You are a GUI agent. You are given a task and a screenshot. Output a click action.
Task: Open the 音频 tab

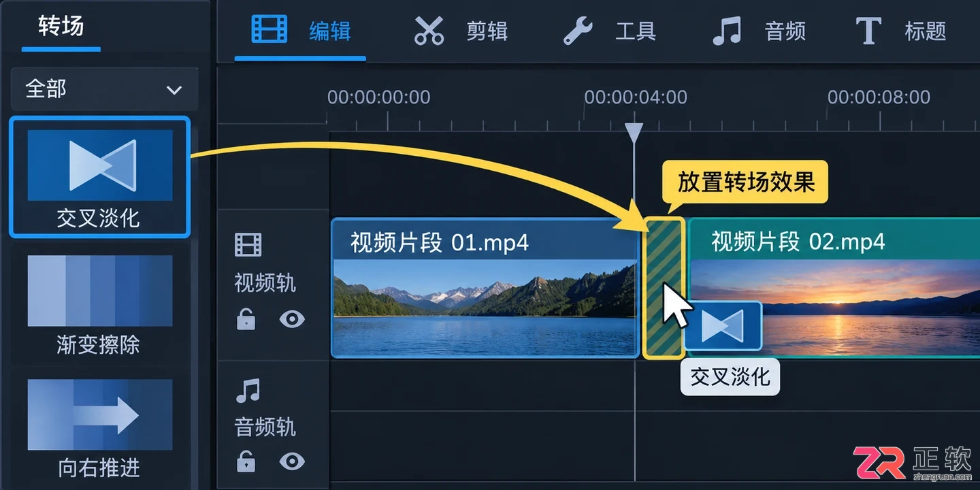759,31
